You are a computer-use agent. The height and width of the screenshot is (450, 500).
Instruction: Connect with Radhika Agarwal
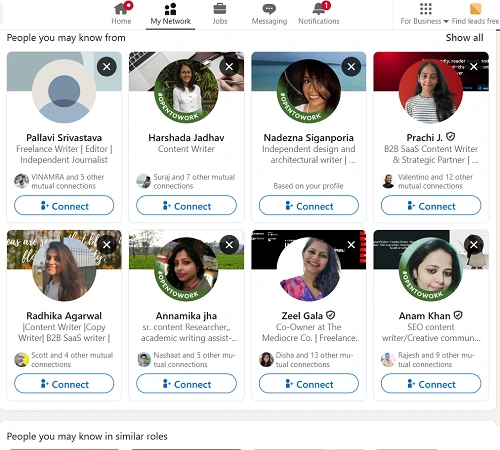coord(64,383)
